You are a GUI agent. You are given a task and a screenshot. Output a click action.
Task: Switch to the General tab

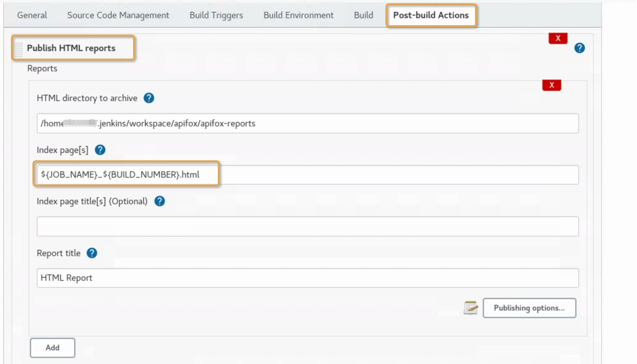32,15
